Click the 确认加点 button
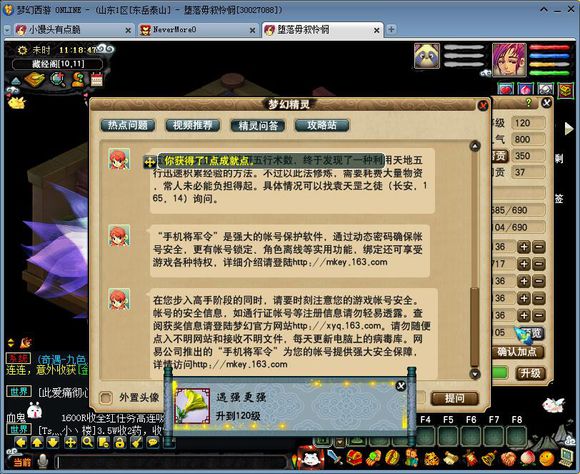This screenshot has width=580, height=474. [x=517, y=352]
